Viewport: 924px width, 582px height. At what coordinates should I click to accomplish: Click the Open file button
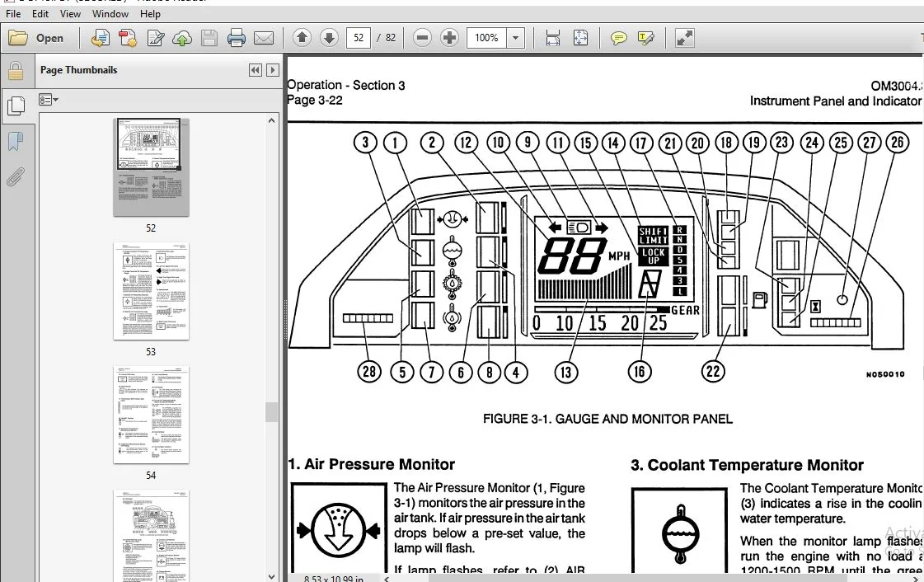(36, 38)
